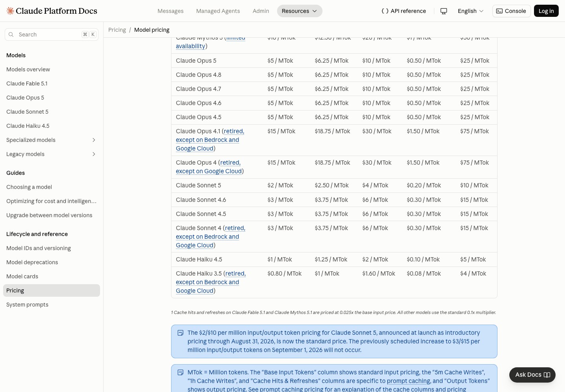Toggle the theme switcher monitor icon

(444, 11)
